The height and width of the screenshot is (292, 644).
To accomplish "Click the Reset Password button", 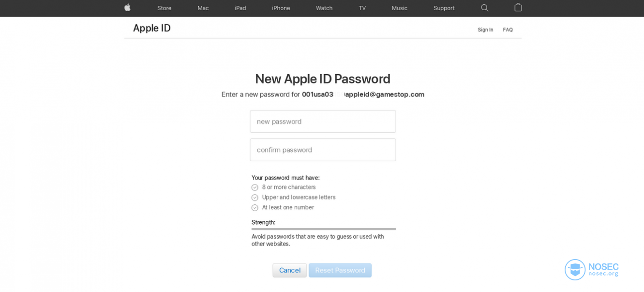I will 340,270.
